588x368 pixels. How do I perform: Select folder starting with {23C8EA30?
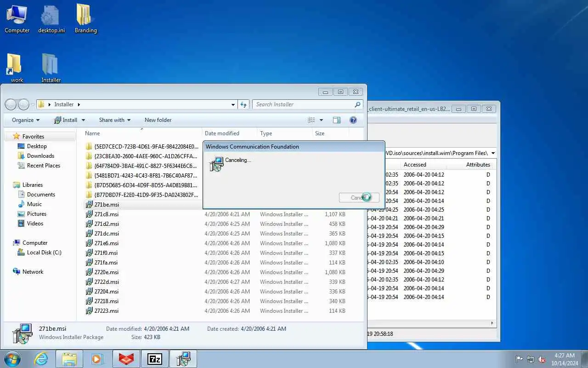click(142, 156)
